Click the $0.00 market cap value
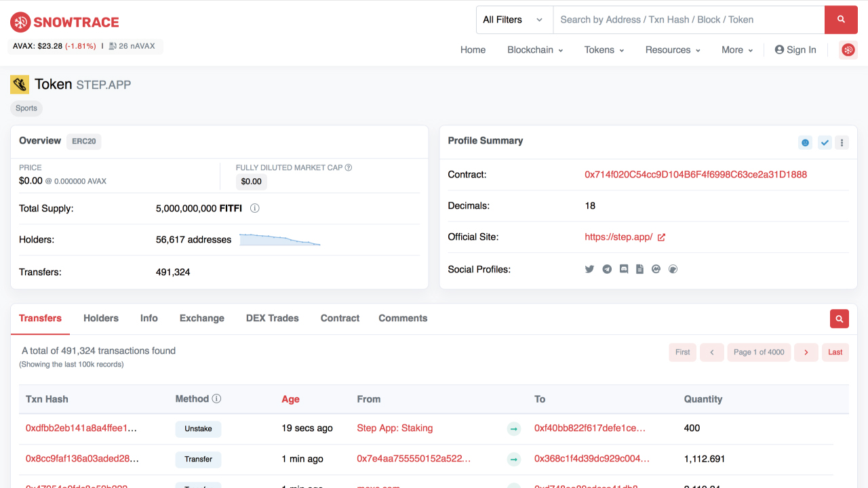Screen dimensions: 868x488 252,181
